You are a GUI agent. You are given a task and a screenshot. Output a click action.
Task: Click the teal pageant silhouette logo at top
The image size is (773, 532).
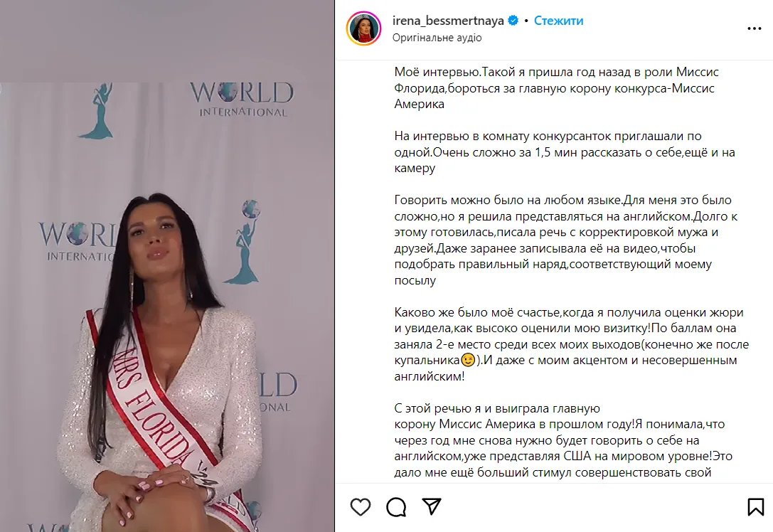[x=97, y=110]
